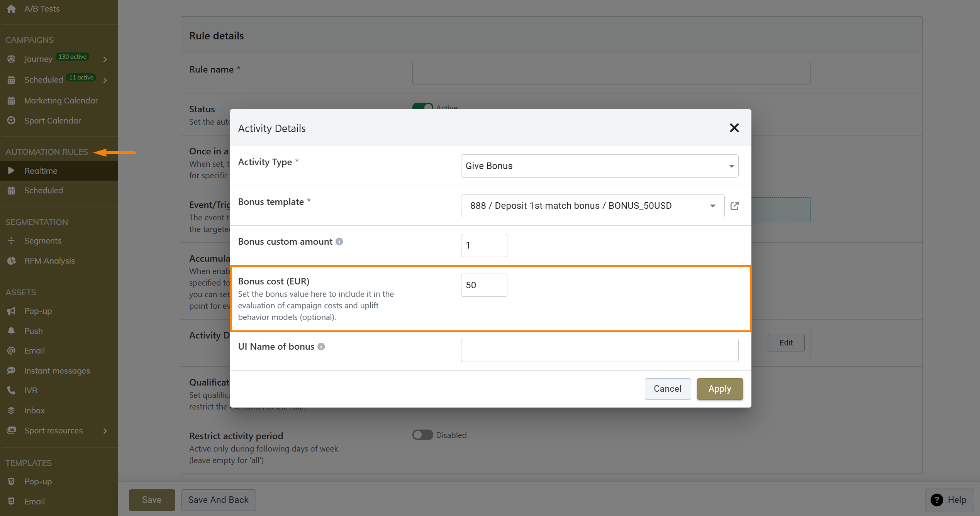Screen dimensions: 980x516
Task: Expand the Journey campaigns submenu
Action: tap(105, 59)
